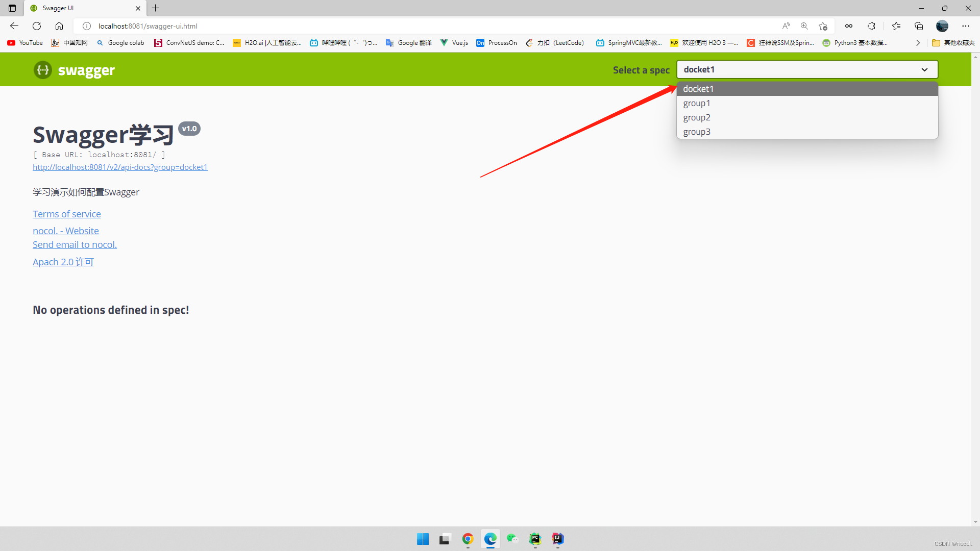Open the browser settings and more menu

[x=966, y=26]
